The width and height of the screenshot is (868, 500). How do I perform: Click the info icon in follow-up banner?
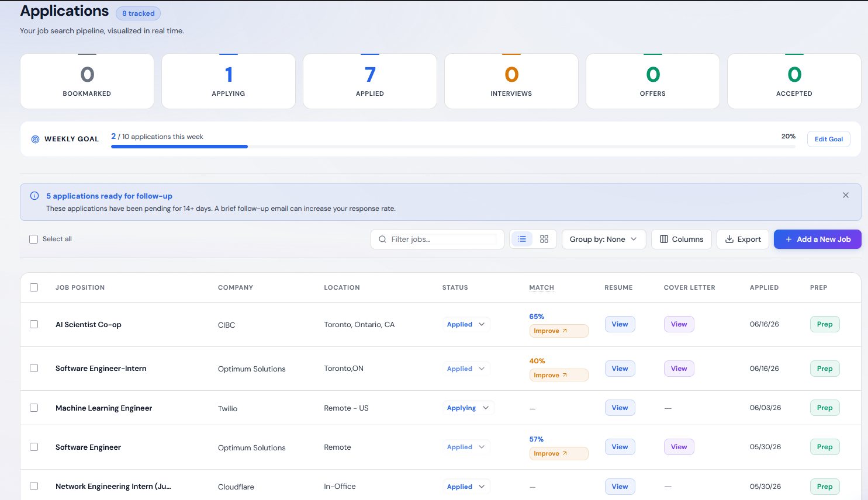coord(34,196)
